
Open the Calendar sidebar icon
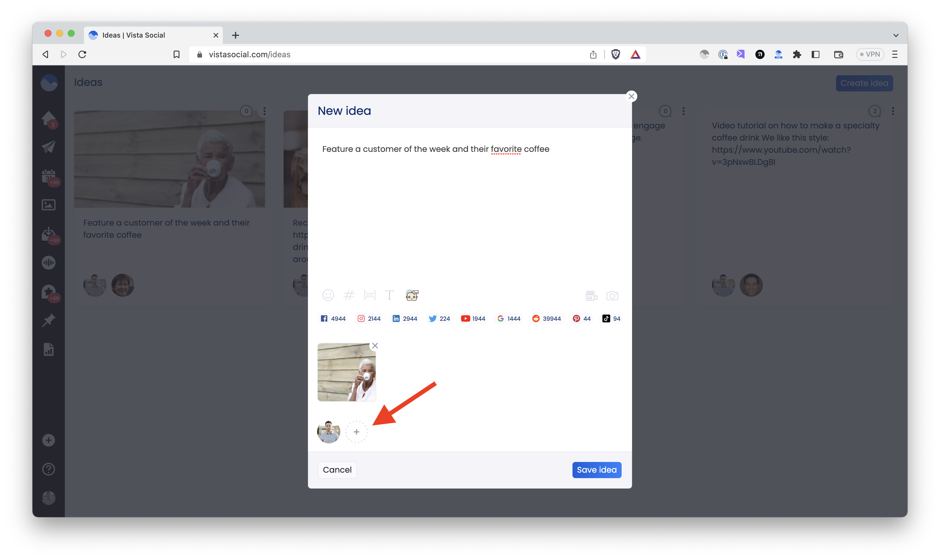pyautogui.click(x=49, y=176)
